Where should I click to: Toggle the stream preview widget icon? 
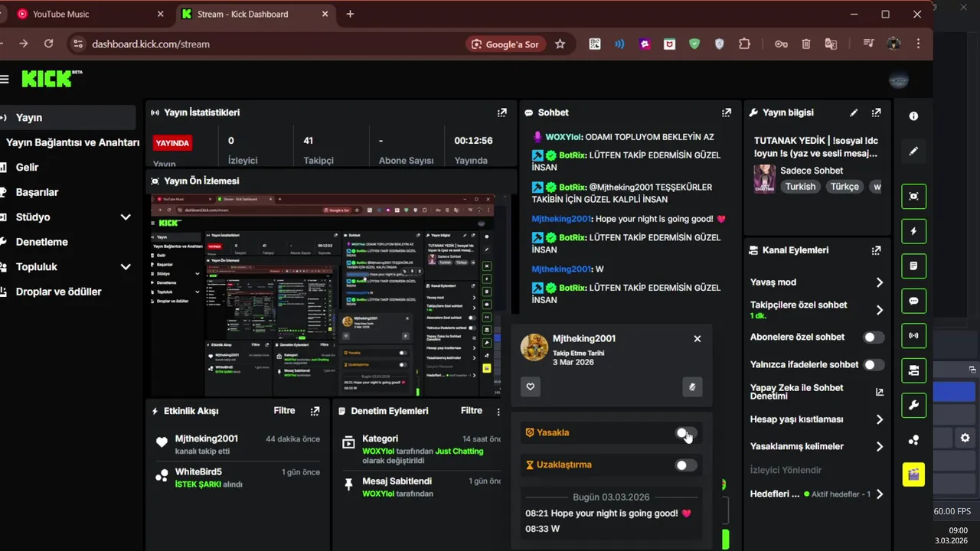(913, 196)
